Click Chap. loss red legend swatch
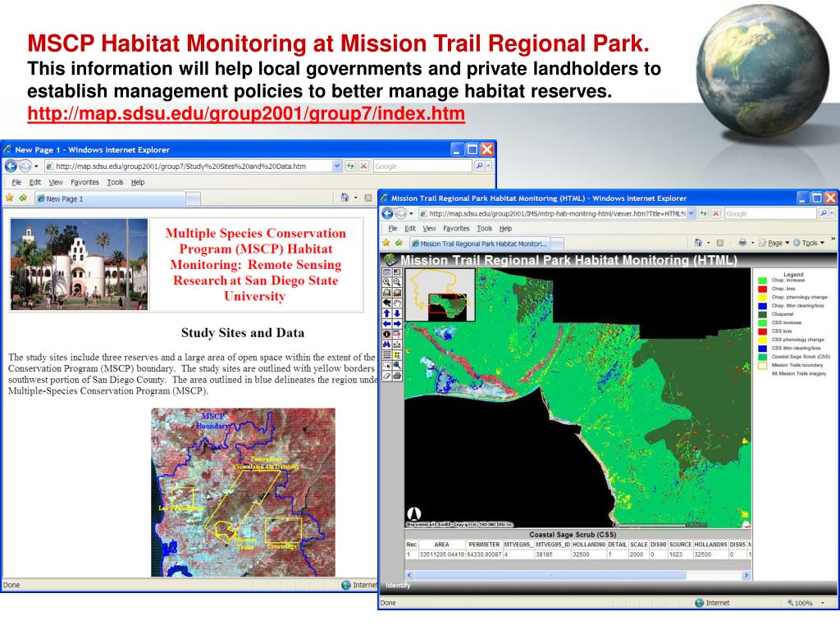This screenshot has height=630, width=840. click(x=762, y=289)
